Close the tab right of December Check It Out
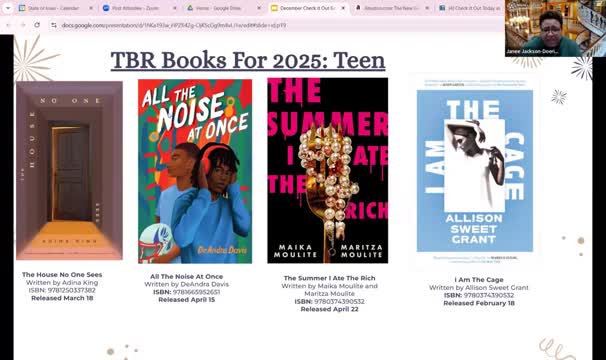This screenshot has height=360, width=606. pos(427,8)
